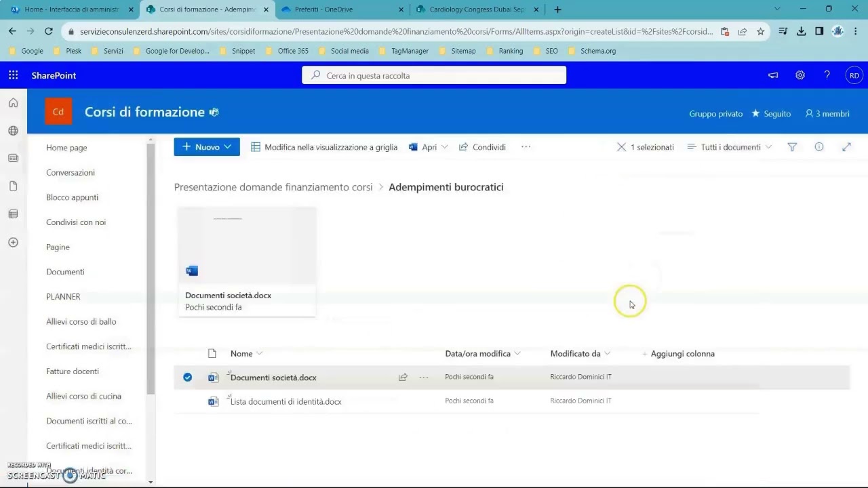This screenshot has width=868, height=488.
Task: Open the news feed icon in the app bar
Action: (x=13, y=159)
